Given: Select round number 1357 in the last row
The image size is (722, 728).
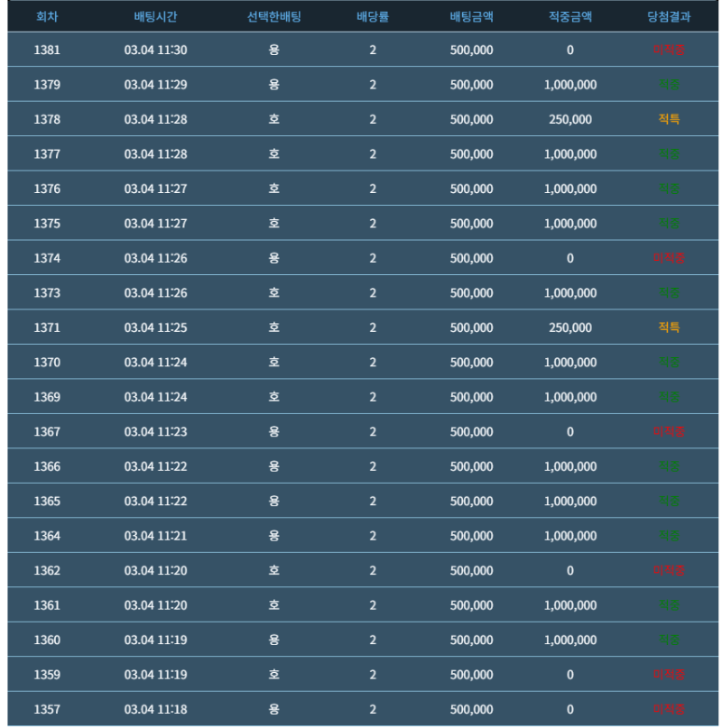Looking at the screenshot, I should pyautogui.click(x=47, y=709).
